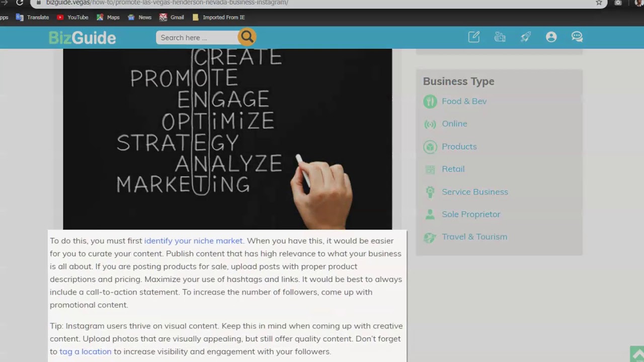
Task: Open the Food & Bev category link
Action: (x=464, y=101)
